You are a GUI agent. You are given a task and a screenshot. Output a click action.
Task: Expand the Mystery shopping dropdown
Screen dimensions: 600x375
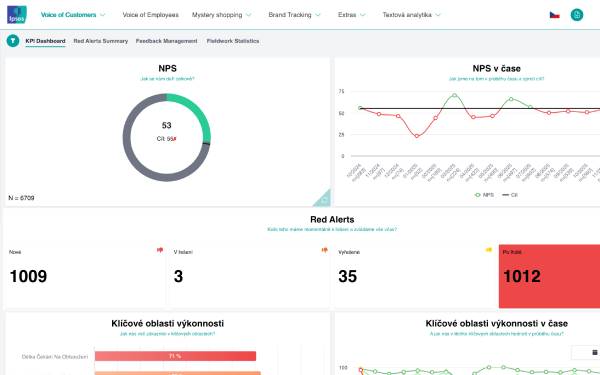click(222, 15)
